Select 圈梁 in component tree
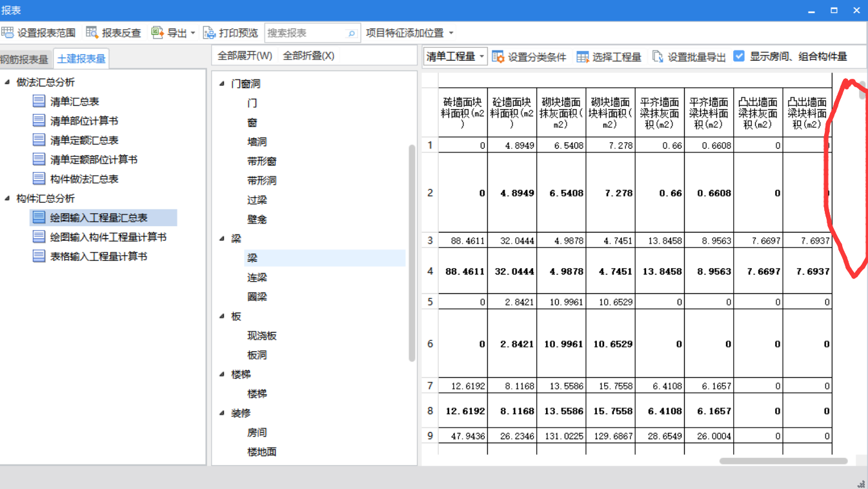The width and height of the screenshot is (868, 489). [x=257, y=297]
